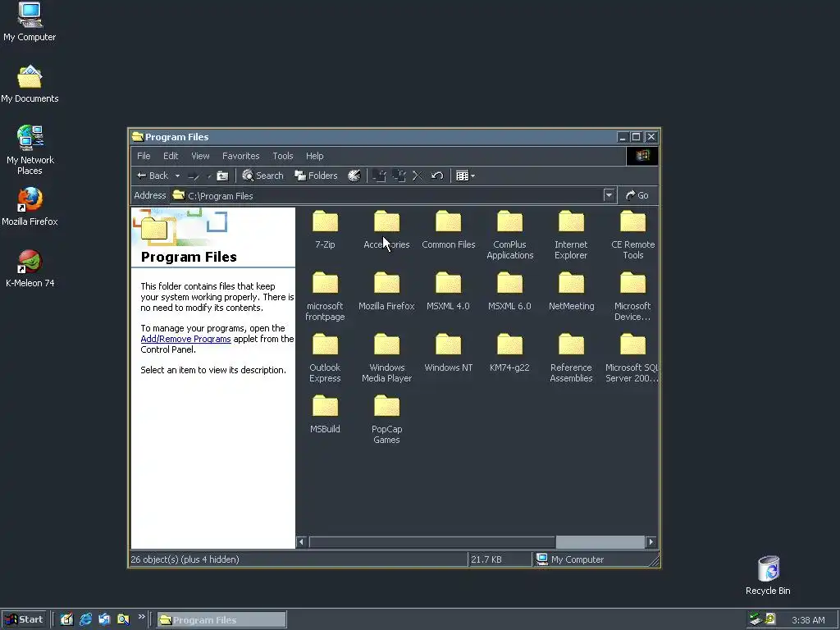
Task: Open the Favorites menu
Action: (240, 156)
